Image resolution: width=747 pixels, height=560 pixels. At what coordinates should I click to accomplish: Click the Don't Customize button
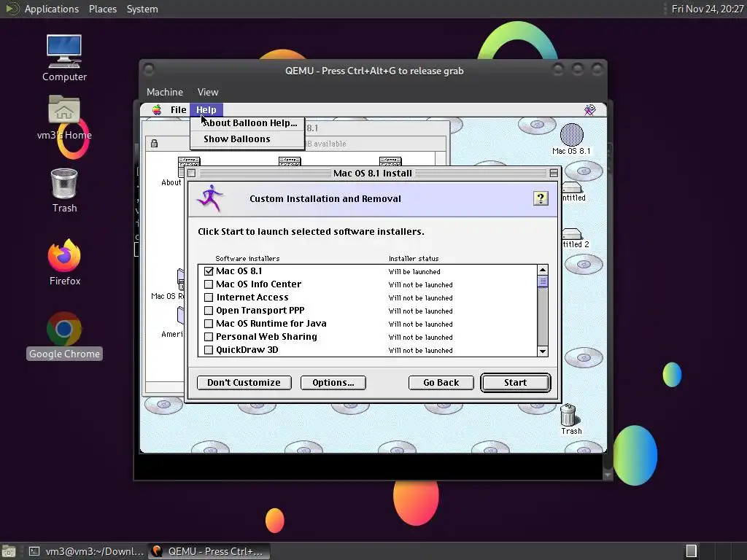tap(244, 383)
